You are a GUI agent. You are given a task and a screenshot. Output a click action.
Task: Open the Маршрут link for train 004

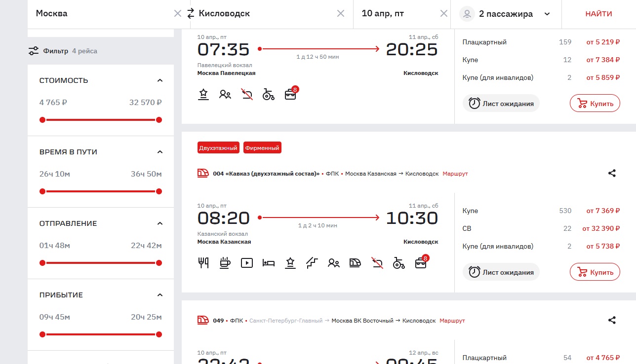coord(455,174)
